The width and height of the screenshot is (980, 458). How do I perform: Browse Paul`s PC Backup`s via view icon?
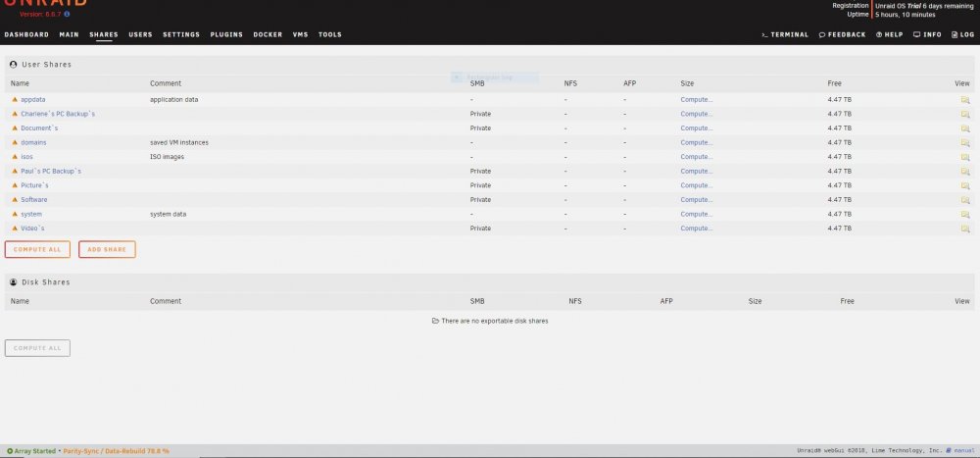pos(965,172)
